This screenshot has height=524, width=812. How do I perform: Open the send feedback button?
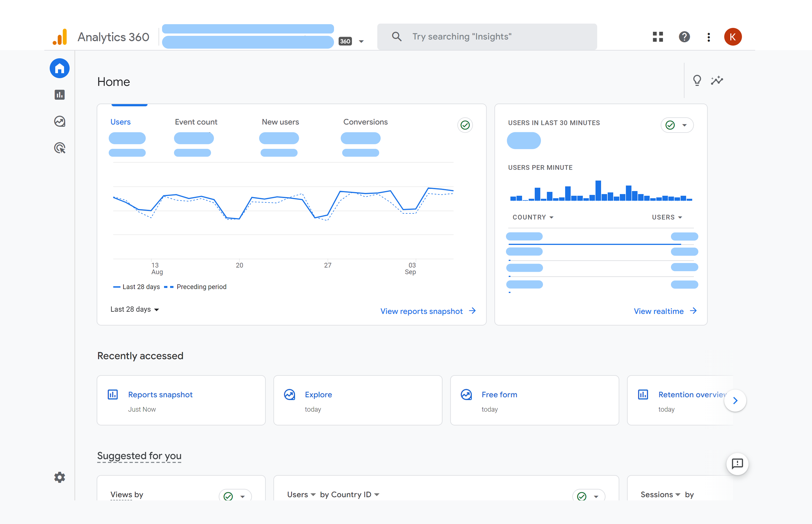[x=737, y=463]
